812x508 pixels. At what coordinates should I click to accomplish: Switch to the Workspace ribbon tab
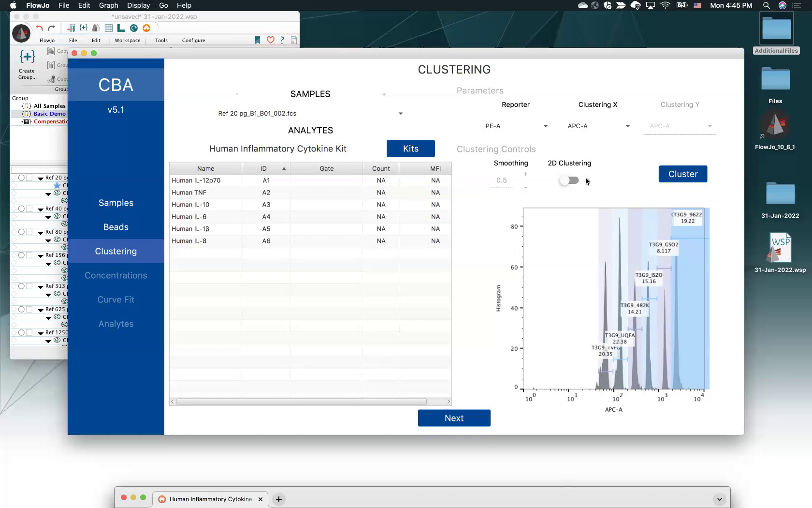128,40
